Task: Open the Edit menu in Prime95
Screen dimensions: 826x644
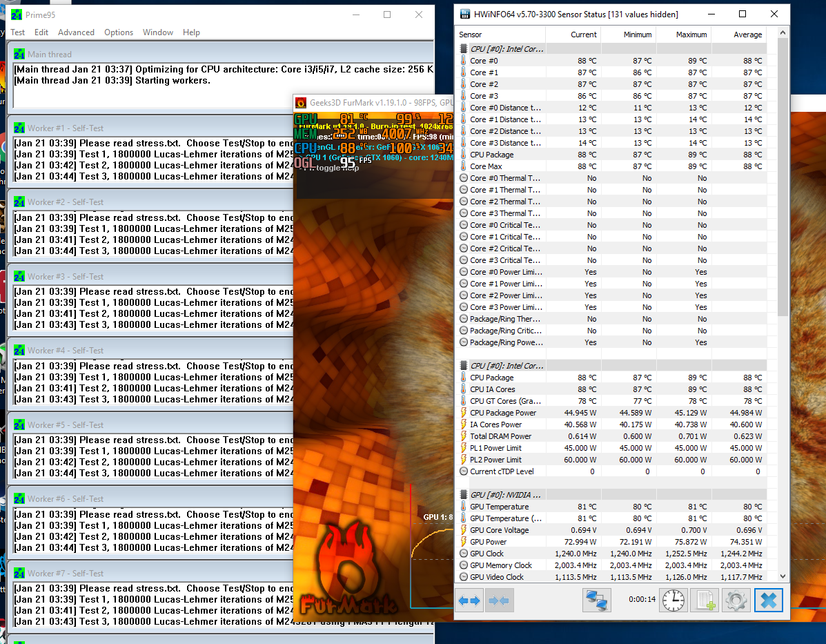Action: [x=41, y=32]
